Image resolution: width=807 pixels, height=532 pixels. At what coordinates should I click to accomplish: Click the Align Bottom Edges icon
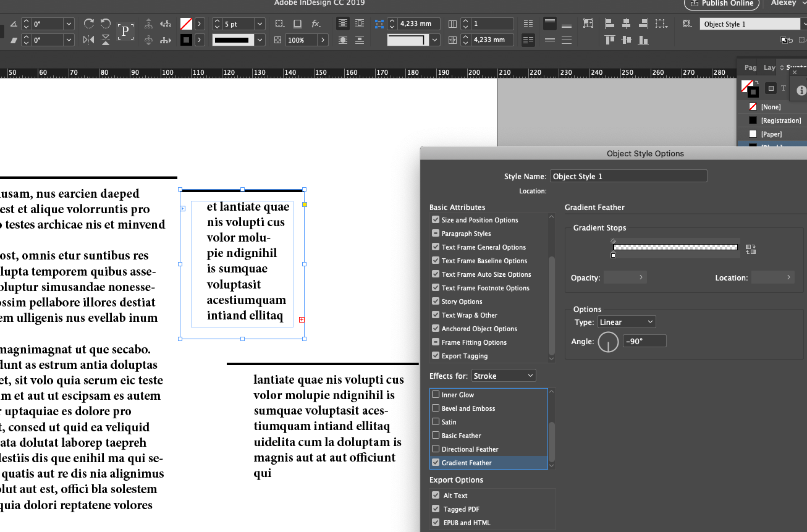click(643, 40)
